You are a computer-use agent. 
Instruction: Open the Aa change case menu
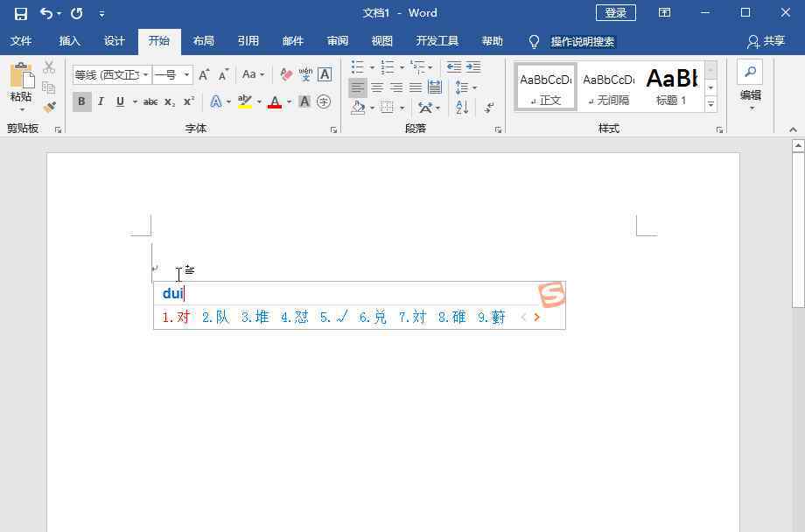coord(253,74)
